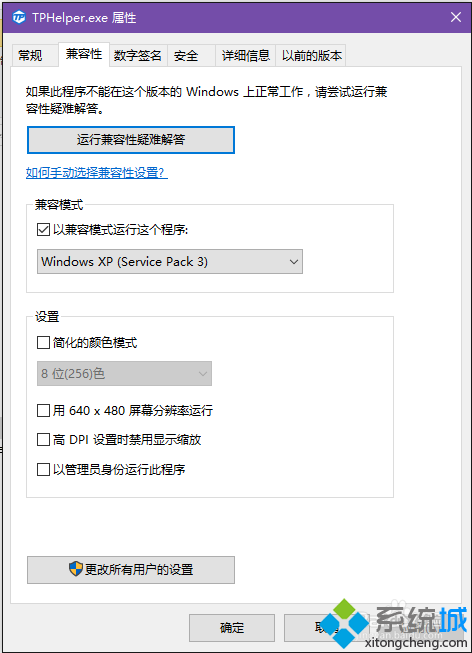472x653 pixels.
Task: Switch to 以前的版本 tab
Action: click(311, 55)
